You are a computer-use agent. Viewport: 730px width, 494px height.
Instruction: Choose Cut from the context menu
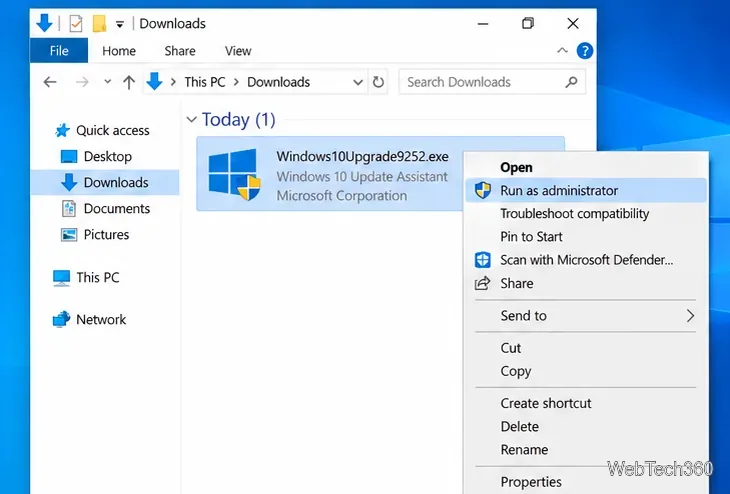(586, 348)
